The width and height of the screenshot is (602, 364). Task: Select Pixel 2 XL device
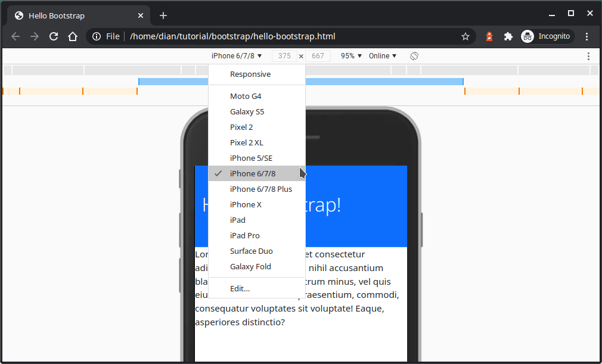coord(247,142)
